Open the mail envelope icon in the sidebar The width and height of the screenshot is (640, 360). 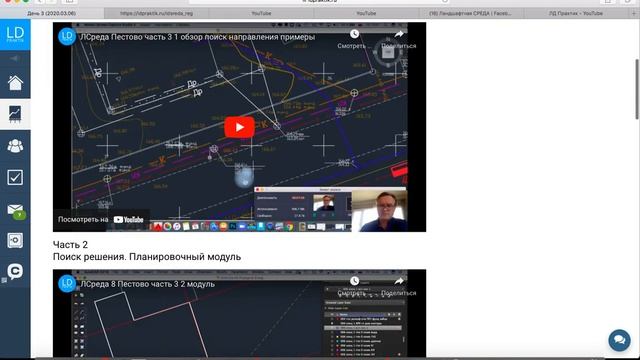[x=16, y=210]
